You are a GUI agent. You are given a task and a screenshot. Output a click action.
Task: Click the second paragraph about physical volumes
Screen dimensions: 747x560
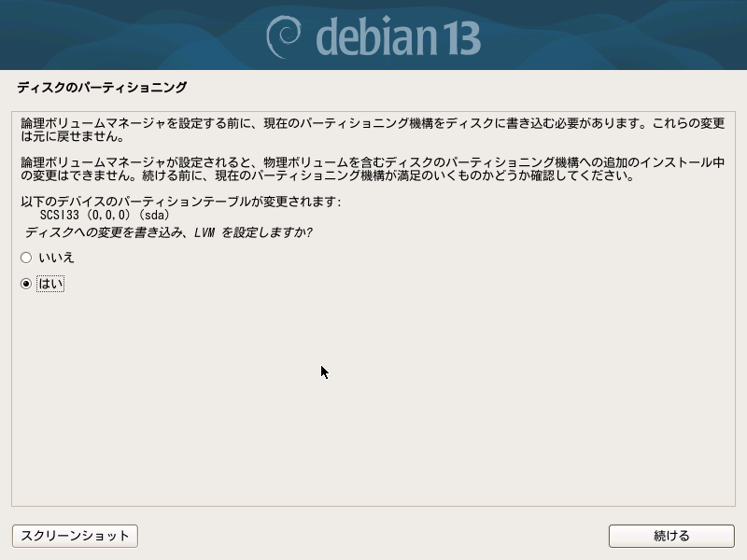373,169
